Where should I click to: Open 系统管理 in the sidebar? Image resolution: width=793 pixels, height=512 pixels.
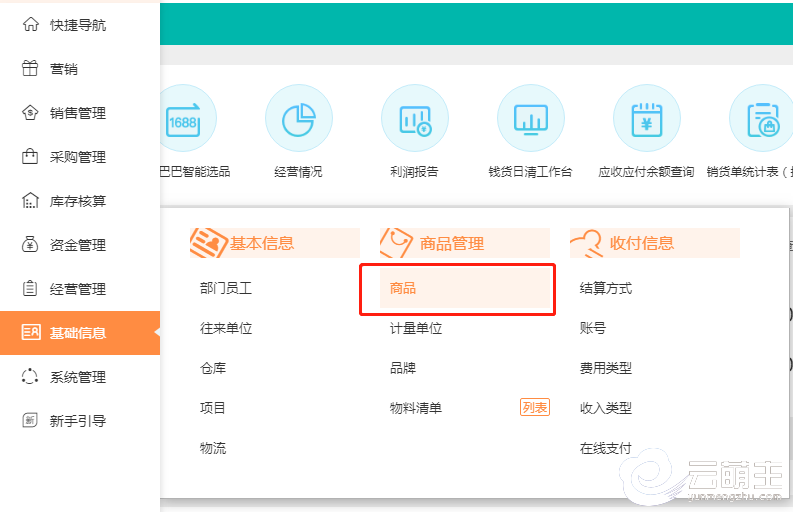click(x=77, y=377)
